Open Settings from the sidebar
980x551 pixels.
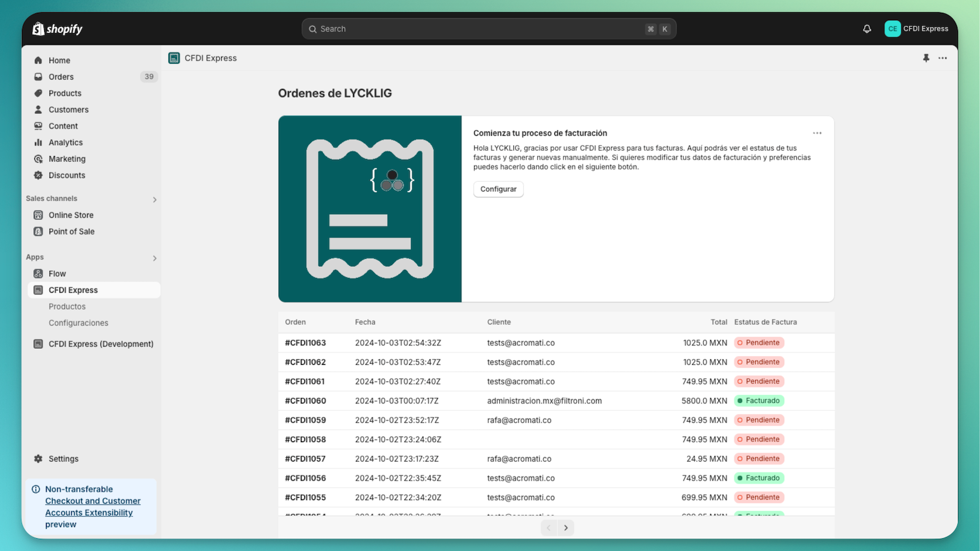[63, 459]
